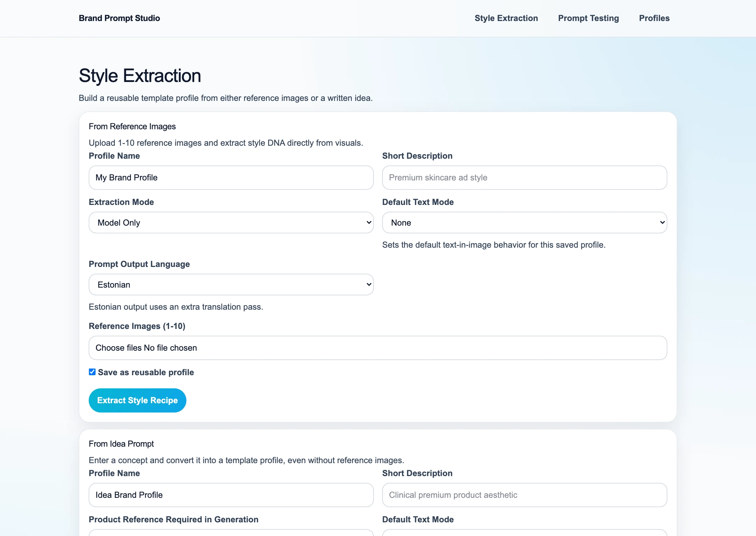Click the Brand Prompt Studio logo link
This screenshot has height=536, width=756.
click(x=119, y=18)
